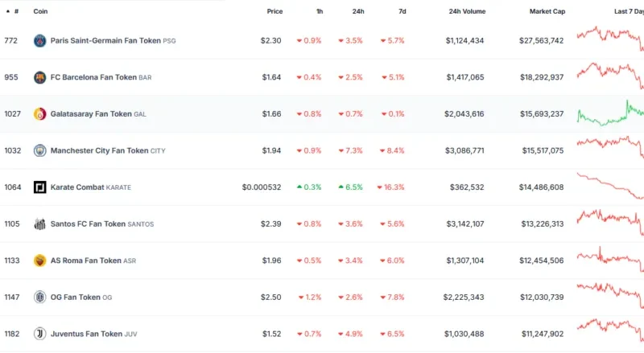
Task: Open the Paris Saint-Germain Fan Token link
Action: tap(105, 40)
